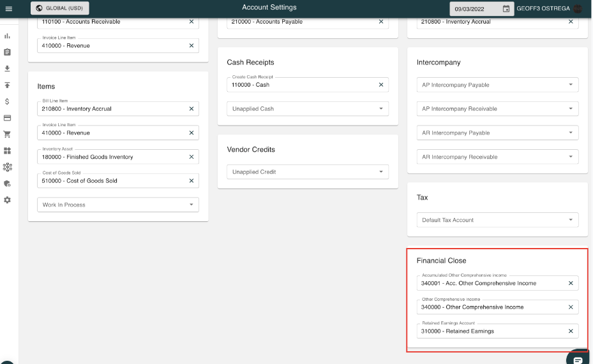Click the Vendor Credits section heading

click(x=251, y=150)
